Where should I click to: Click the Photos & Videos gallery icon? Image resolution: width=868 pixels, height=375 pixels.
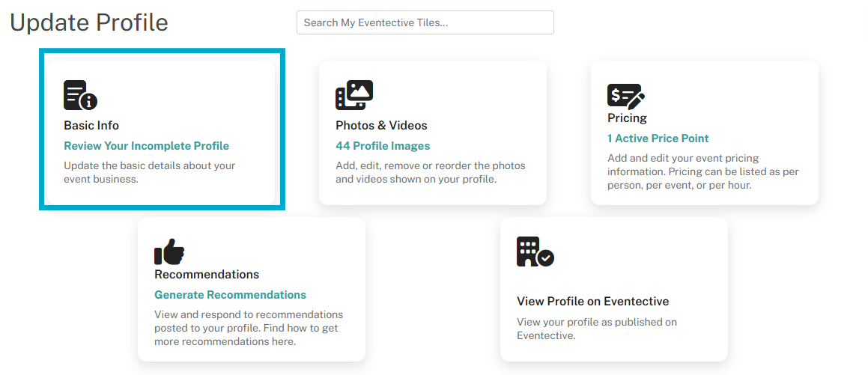point(354,95)
